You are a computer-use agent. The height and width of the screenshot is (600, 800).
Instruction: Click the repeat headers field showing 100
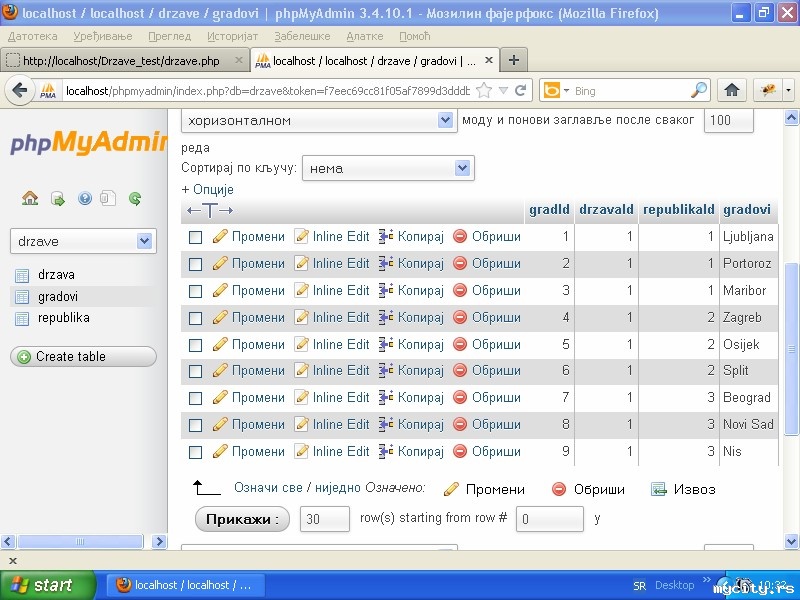[729, 120]
